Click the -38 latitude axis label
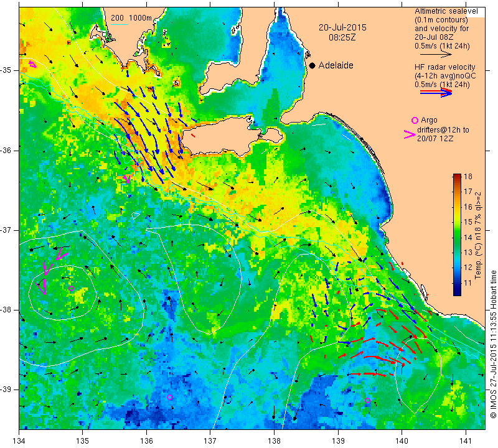Image resolution: width=498 pixels, height=448 pixels. (x=6, y=310)
